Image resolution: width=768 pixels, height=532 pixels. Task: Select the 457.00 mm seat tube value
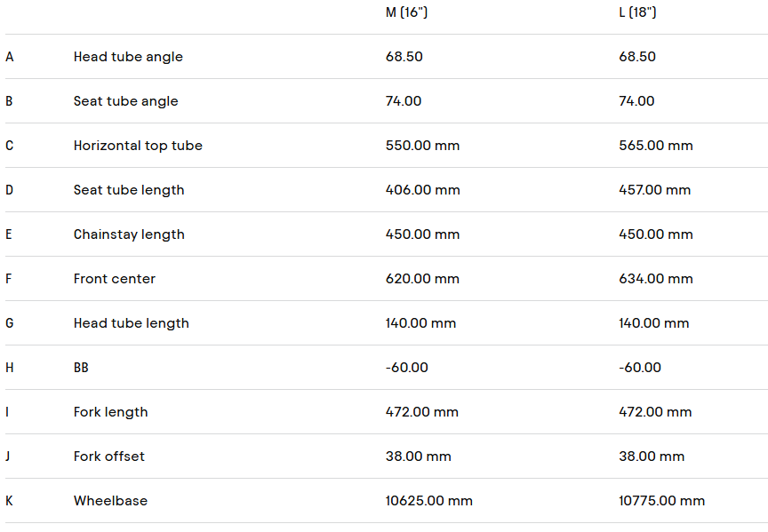coord(655,190)
